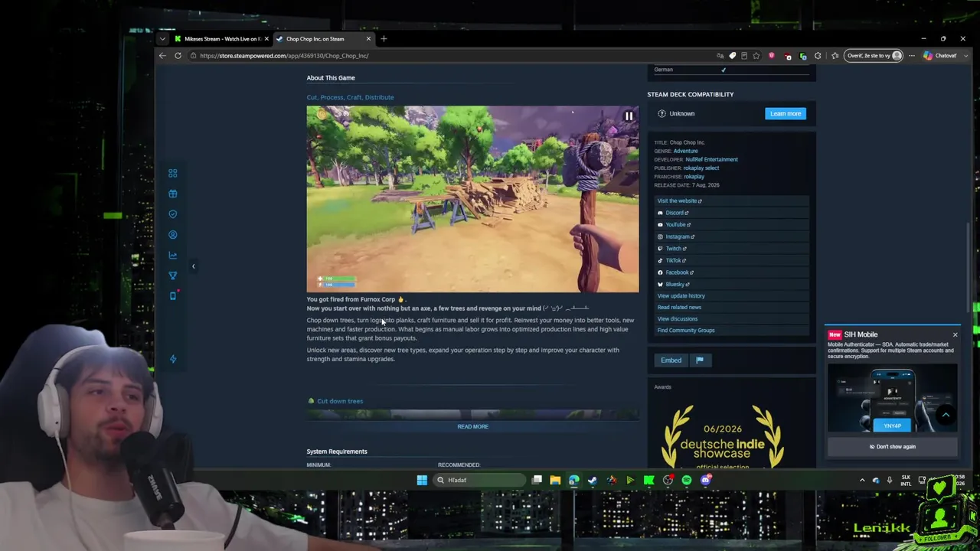This screenshot has width=980, height=551.
Task: Click the Hľadať taskbar search box
Action: 480,480
